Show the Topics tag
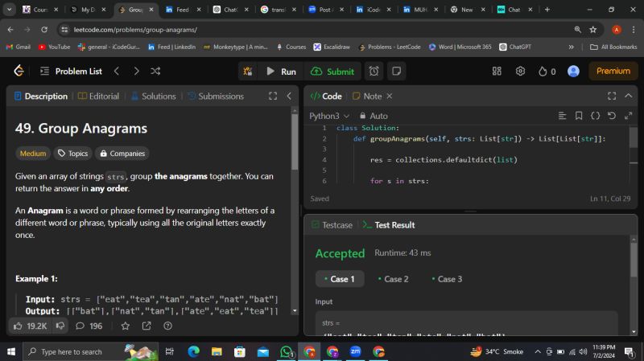 (x=72, y=154)
